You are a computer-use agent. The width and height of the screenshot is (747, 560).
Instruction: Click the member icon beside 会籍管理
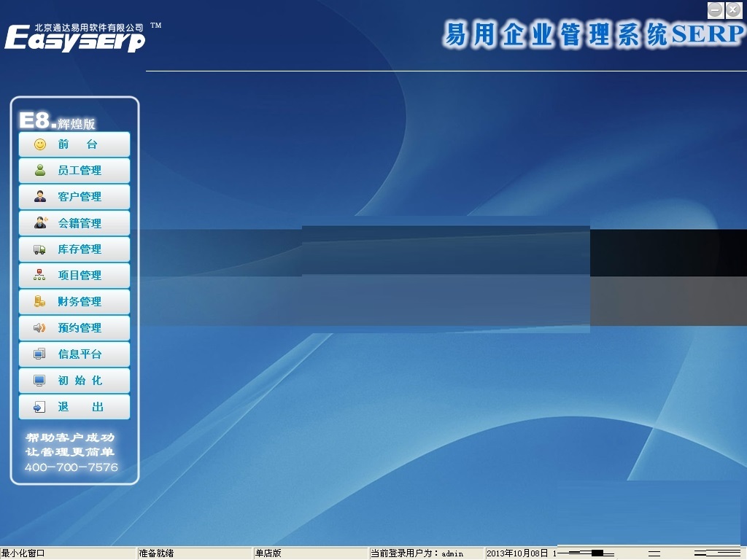pos(41,222)
